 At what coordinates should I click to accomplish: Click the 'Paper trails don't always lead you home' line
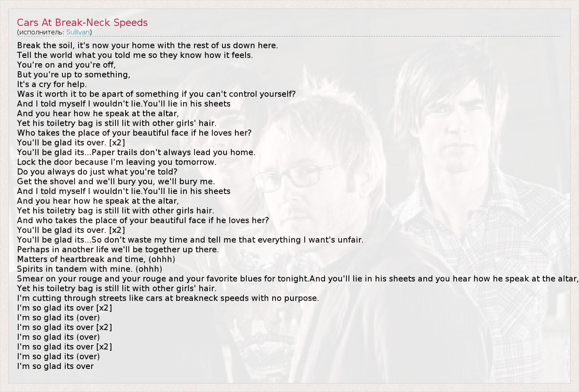coord(136,152)
